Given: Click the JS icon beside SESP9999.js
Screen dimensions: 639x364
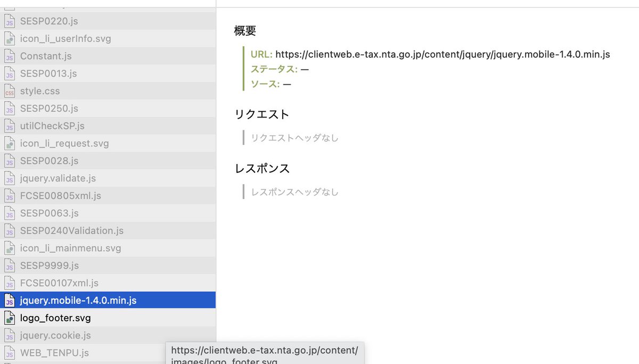Looking at the screenshot, I should [x=9, y=266].
